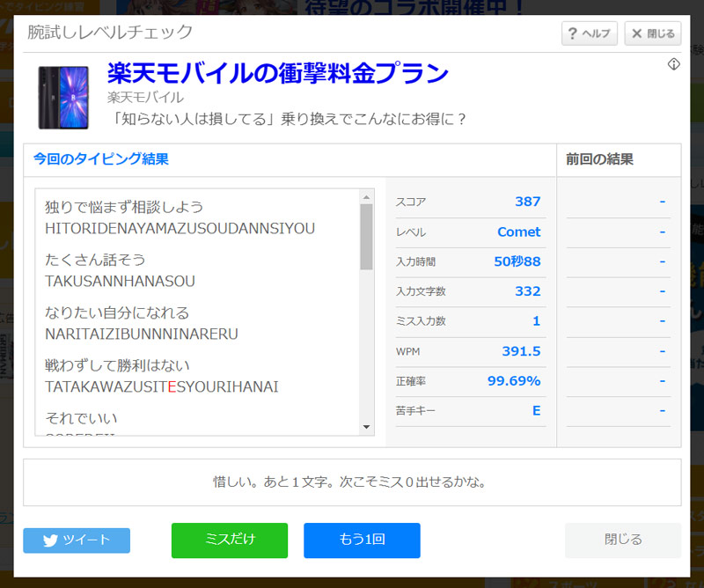Click the level value Comet
The image size is (704, 588).
pyautogui.click(x=519, y=232)
